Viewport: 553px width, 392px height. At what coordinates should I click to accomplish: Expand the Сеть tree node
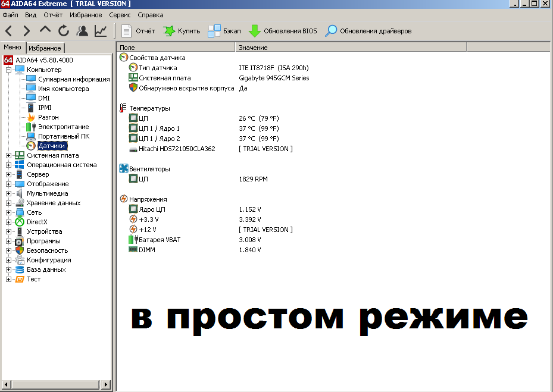click(8, 212)
